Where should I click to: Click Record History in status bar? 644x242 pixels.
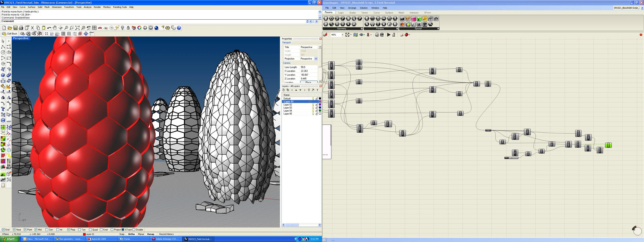click(166, 234)
